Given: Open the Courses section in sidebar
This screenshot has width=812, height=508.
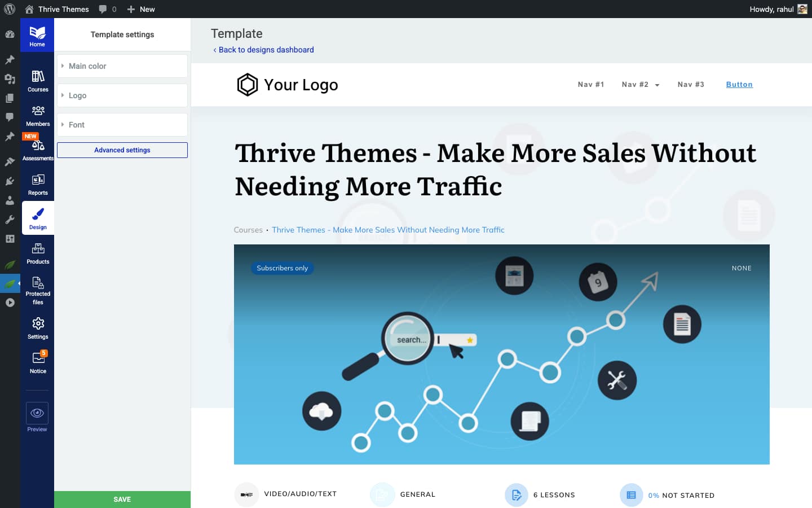Looking at the screenshot, I should point(38,81).
